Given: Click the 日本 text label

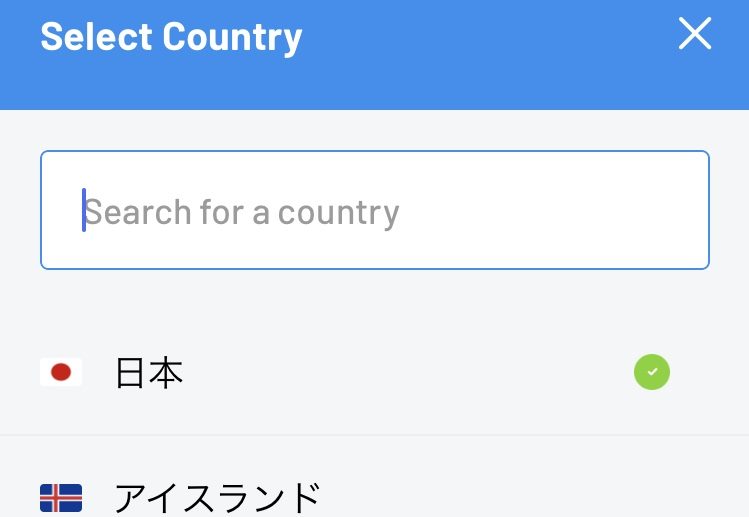Looking at the screenshot, I should (x=149, y=372).
